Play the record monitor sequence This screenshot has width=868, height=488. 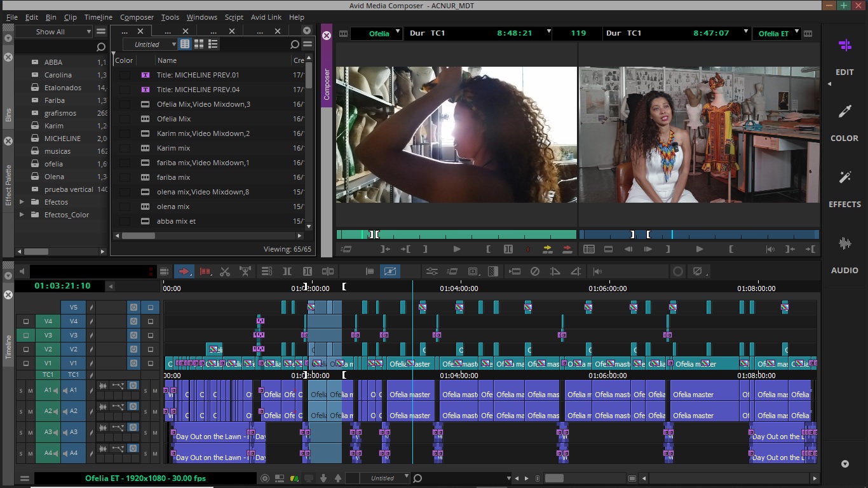(699, 249)
